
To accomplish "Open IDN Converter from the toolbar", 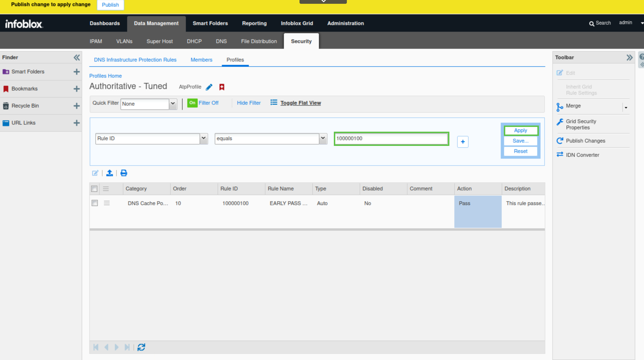I will click(x=582, y=155).
